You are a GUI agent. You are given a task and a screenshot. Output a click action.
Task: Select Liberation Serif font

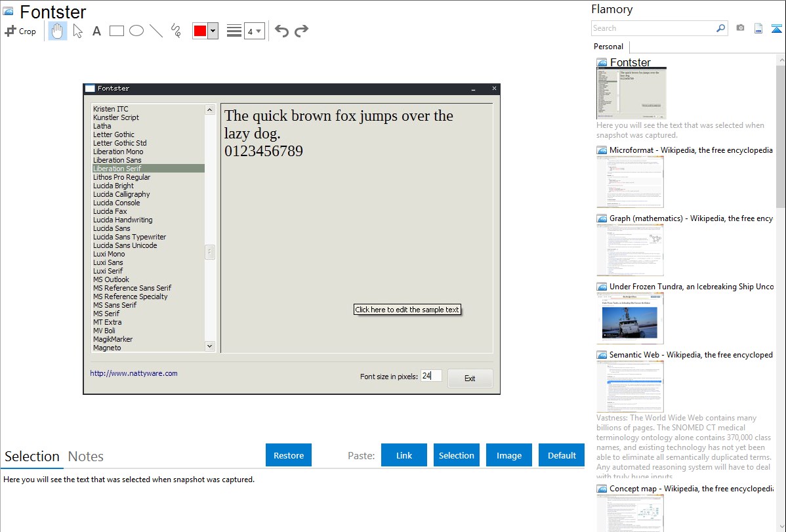pos(148,169)
